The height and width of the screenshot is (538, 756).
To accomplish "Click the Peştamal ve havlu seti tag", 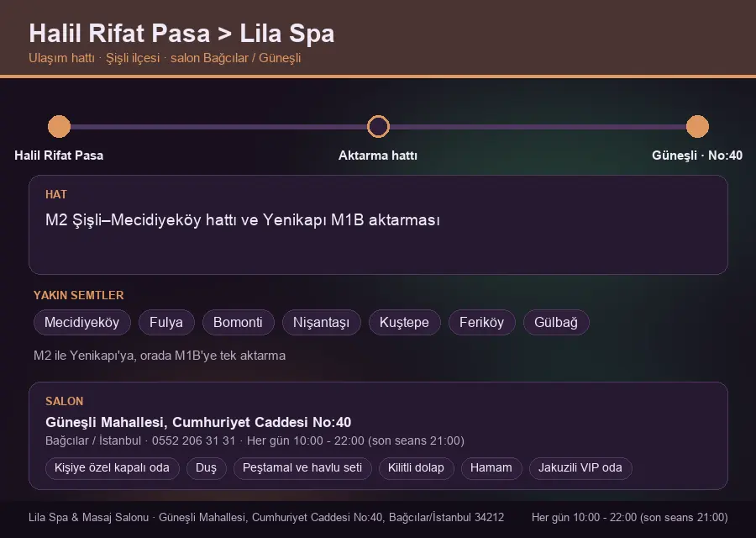I will click(302, 468).
